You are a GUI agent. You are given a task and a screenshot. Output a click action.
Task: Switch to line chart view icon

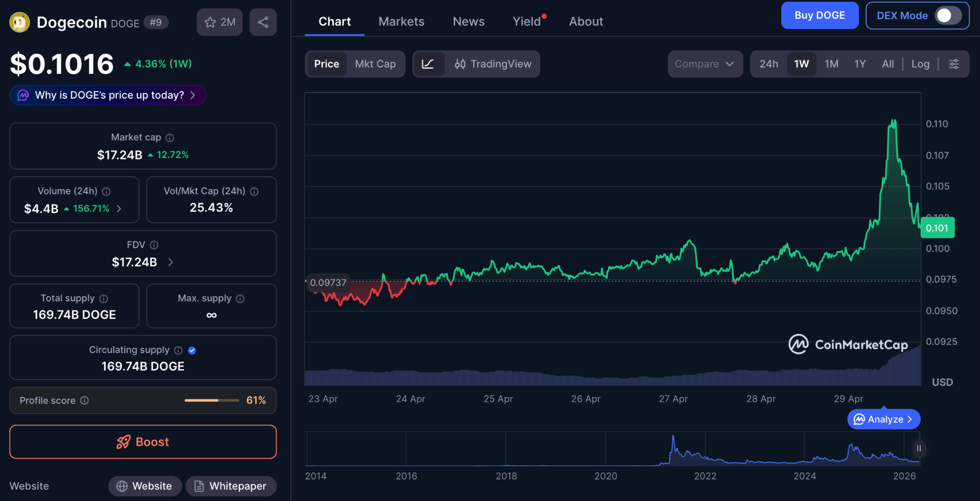[x=428, y=64]
